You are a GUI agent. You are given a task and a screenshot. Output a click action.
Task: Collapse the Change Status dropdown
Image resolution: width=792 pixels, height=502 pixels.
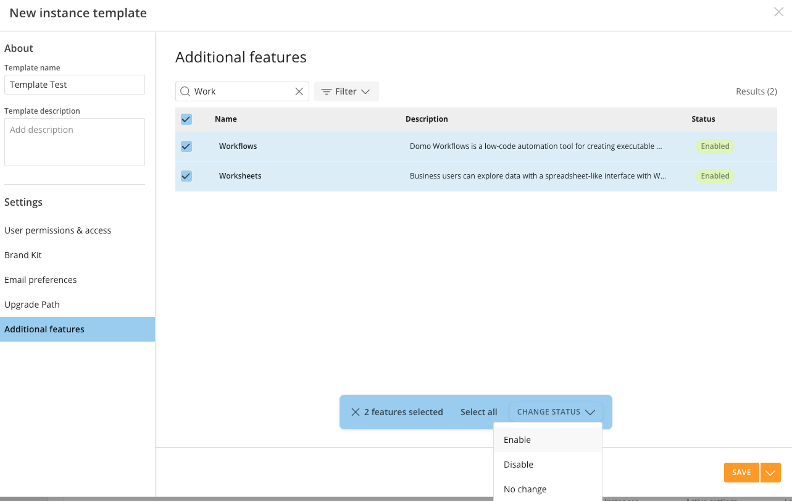click(x=556, y=412)
